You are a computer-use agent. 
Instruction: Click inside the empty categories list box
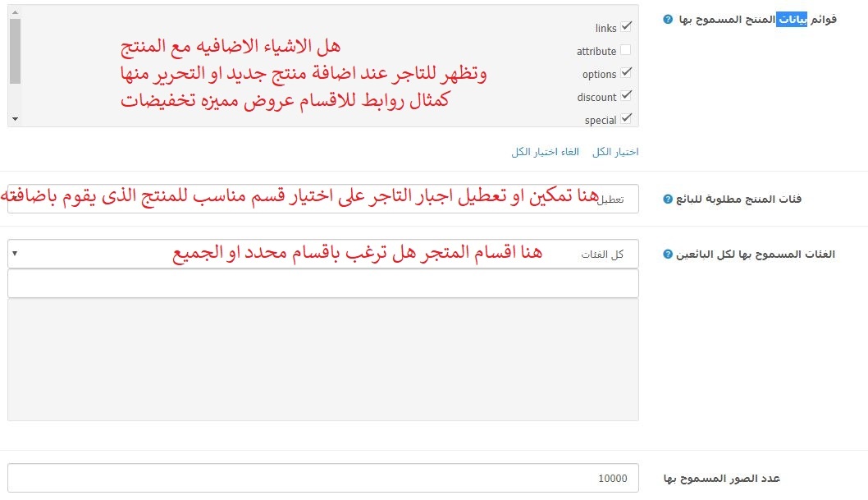coord(322,360)
